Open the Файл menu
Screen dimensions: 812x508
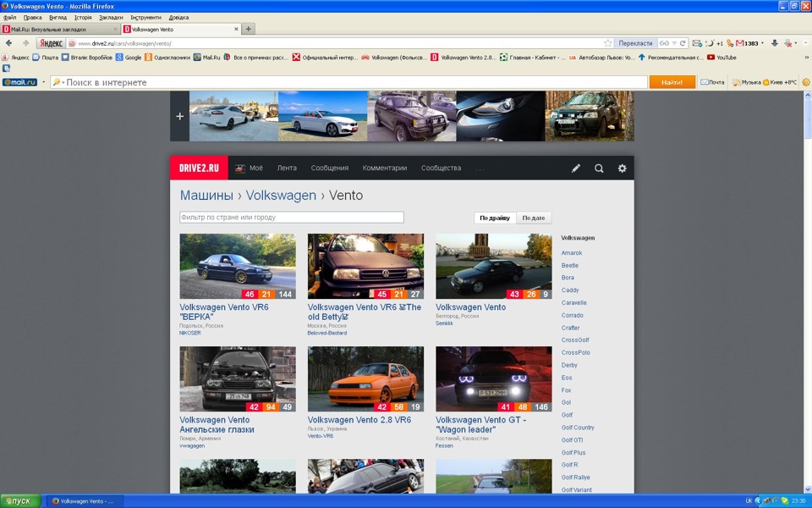coord(9,17)
